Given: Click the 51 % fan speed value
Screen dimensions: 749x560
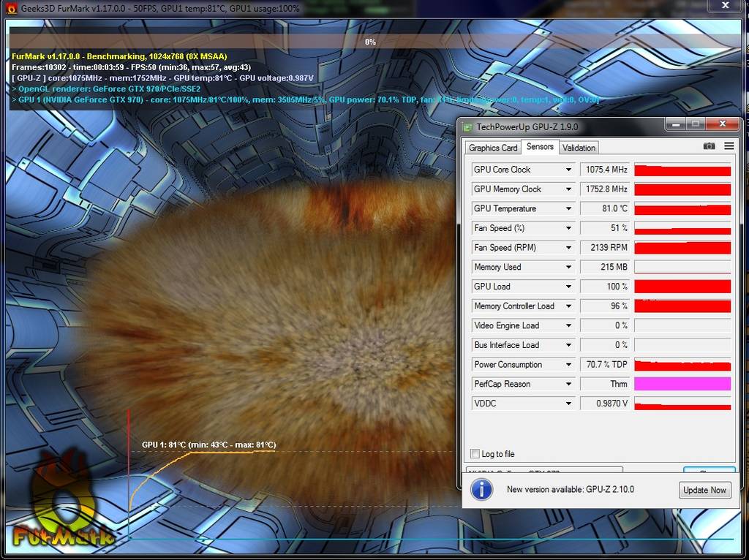Looking at the screenshot, I should coord(605,228).
